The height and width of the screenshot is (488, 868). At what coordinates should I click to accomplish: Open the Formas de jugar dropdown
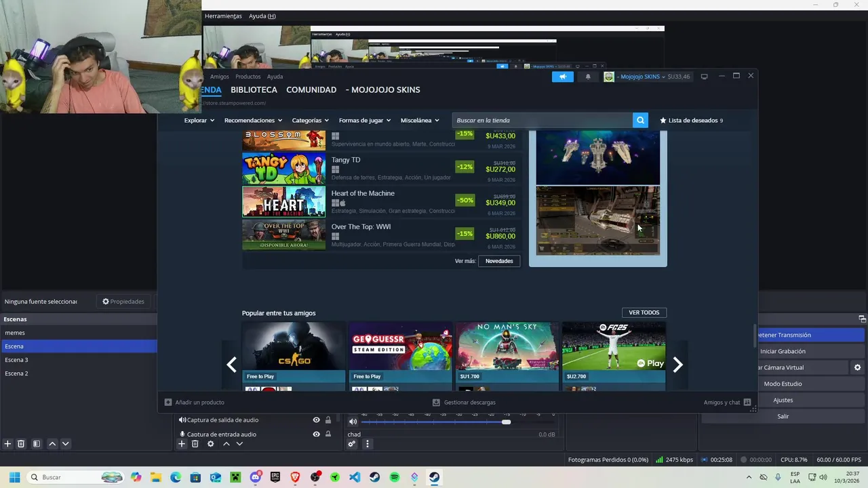(365, 121)
